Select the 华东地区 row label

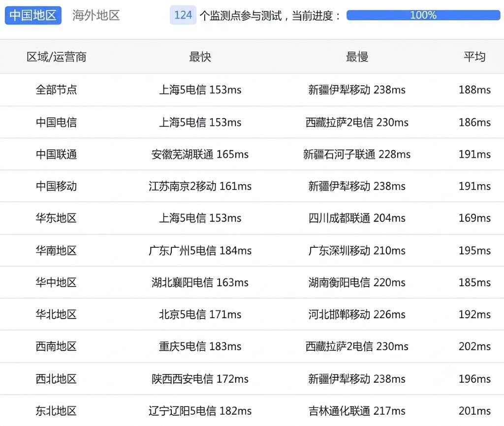(56, 218)
